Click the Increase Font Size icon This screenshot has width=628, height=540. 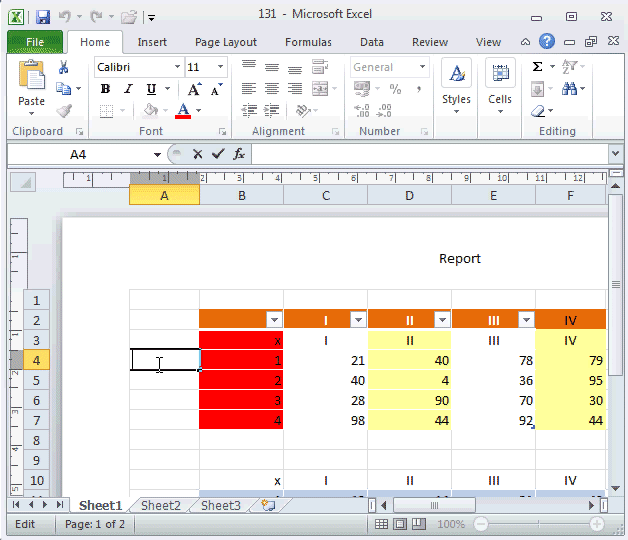[x=194, y=89]
